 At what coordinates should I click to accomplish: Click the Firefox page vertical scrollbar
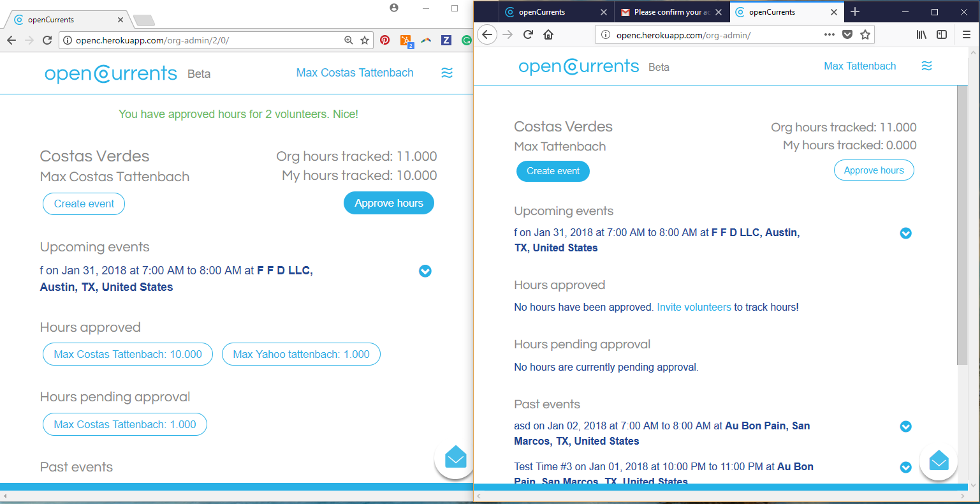click(x=963, y=225)
